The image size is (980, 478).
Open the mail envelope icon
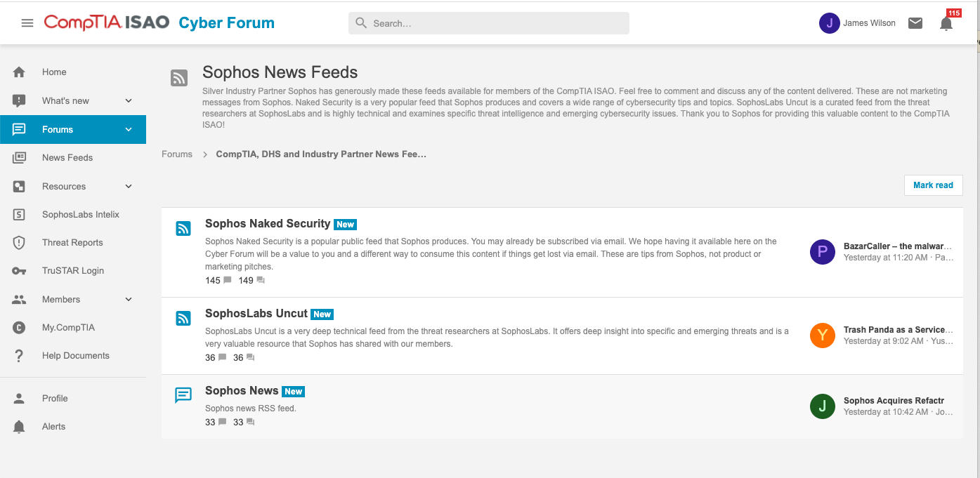coord(915,23)
